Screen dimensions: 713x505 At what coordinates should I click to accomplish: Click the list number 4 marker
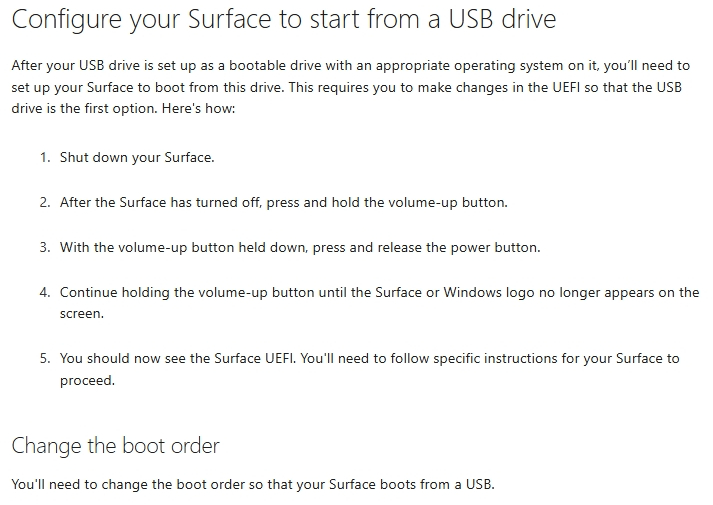click(x=45, y=292)
